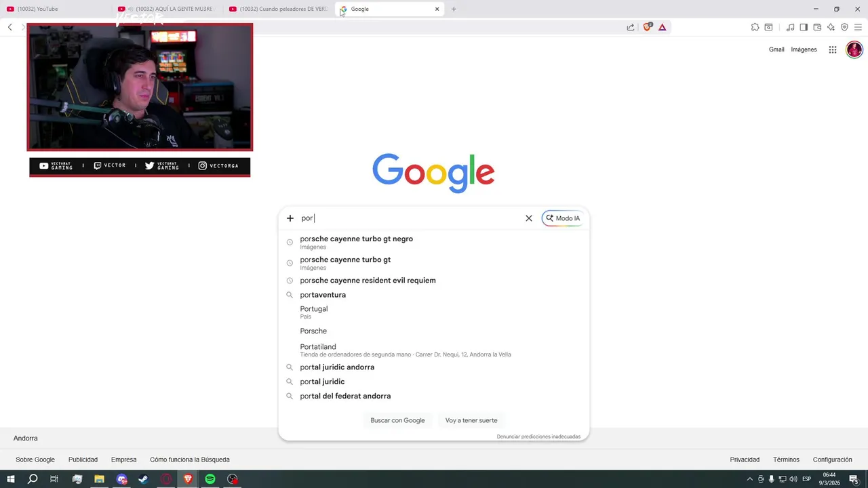Show hidden system tray icons

[749, 479]
